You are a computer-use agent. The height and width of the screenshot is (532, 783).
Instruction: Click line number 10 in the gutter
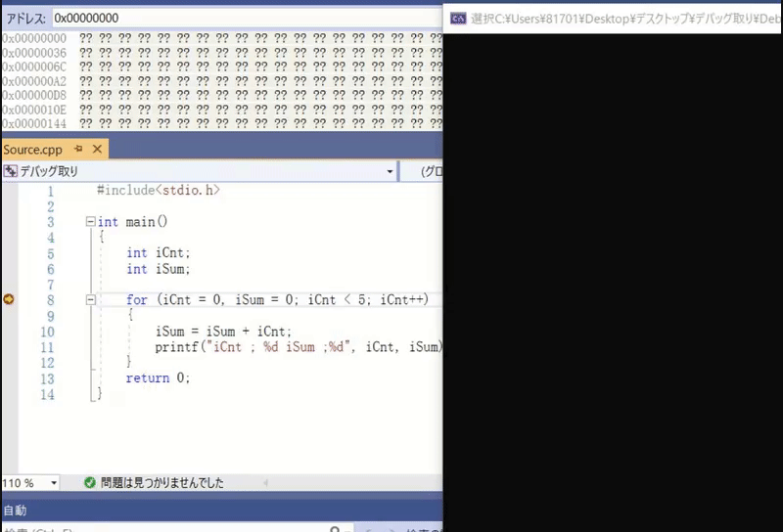47,332
